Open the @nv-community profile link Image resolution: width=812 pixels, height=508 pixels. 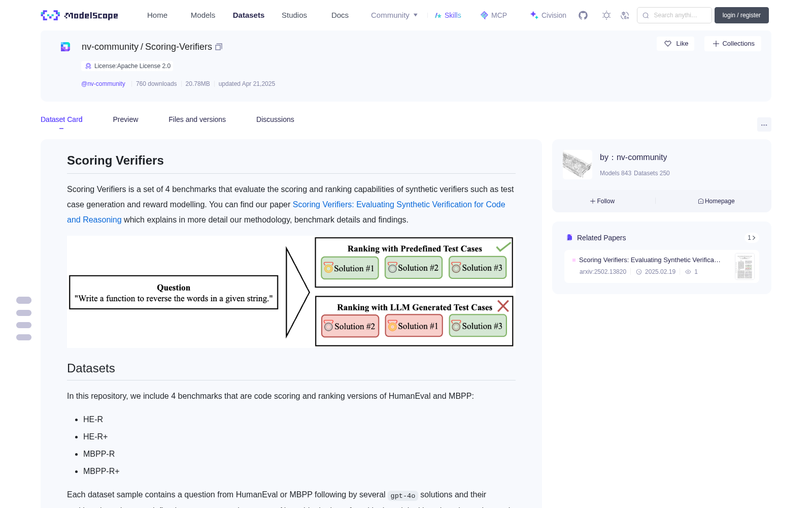[x=103, y=84]
